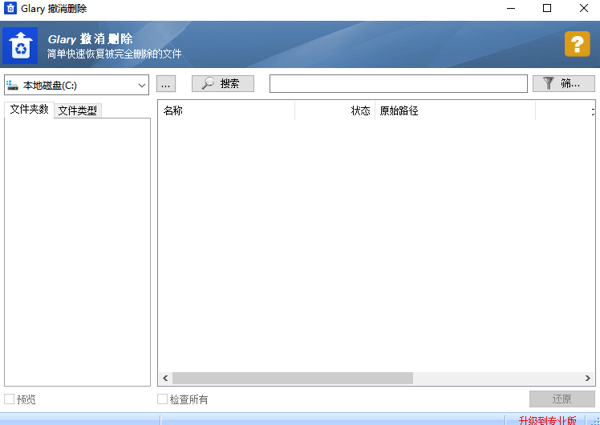The image size is (600, 425).
Task: Click the filter text input field
Action: pos(398,84)
